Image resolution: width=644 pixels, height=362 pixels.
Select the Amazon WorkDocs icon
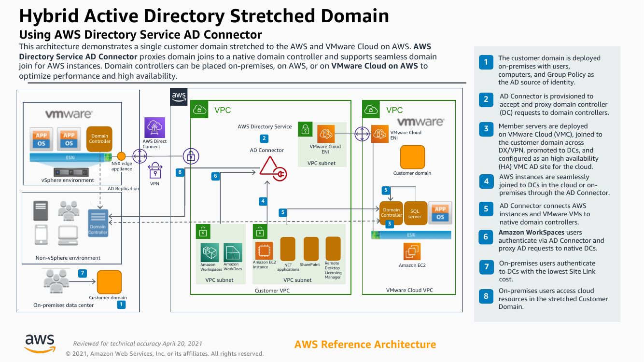pyautogui.click(x=232, y=252)
